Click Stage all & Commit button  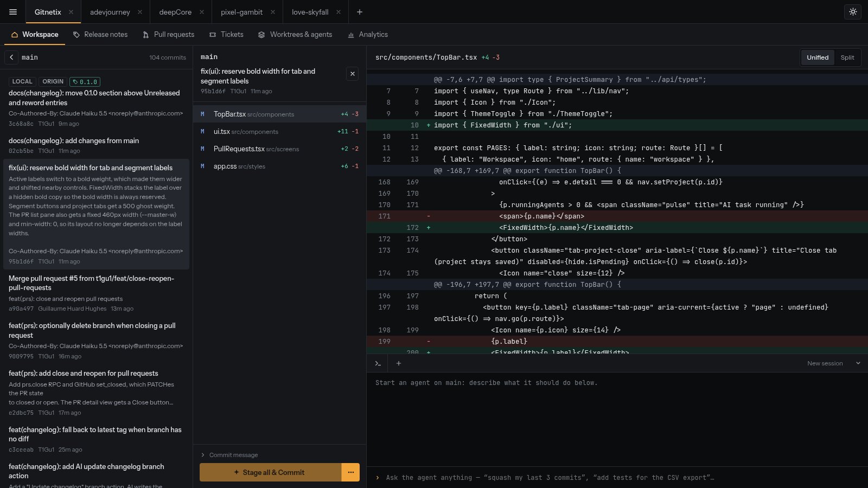(x=270, y=472)
